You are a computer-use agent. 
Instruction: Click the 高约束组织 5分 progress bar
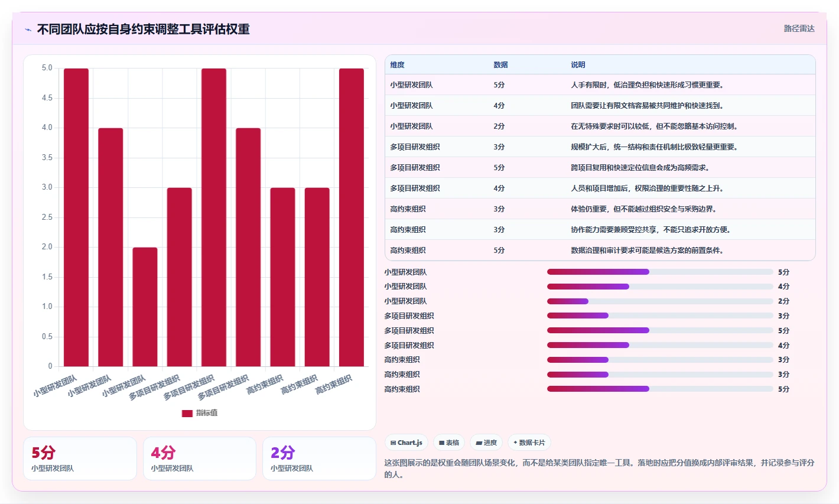660,389
